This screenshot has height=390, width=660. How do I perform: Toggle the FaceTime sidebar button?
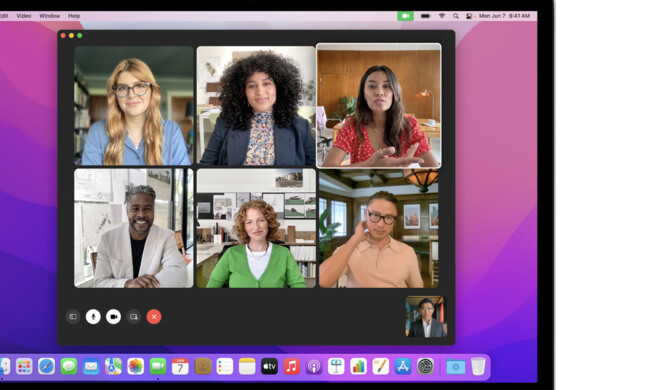73,317
